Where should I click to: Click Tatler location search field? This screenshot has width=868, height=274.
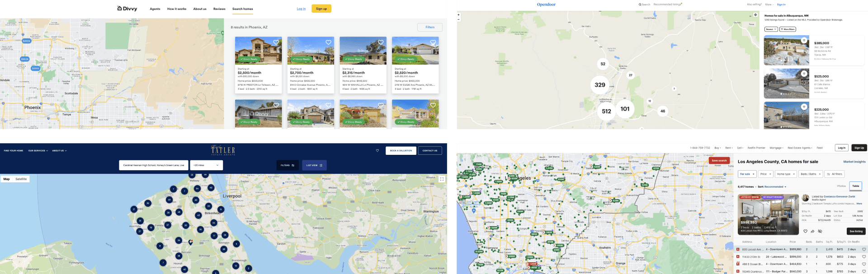click(x=154, y=165)
